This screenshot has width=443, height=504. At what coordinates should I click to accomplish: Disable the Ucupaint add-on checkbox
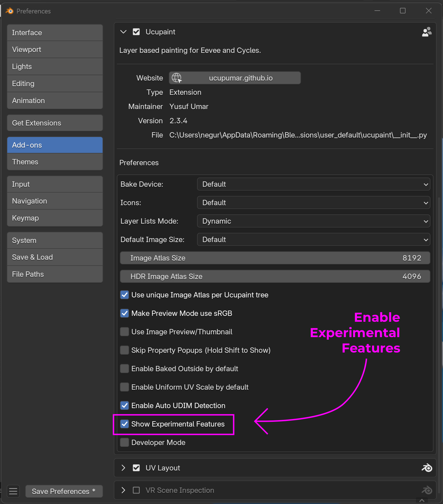click(136, 32)
